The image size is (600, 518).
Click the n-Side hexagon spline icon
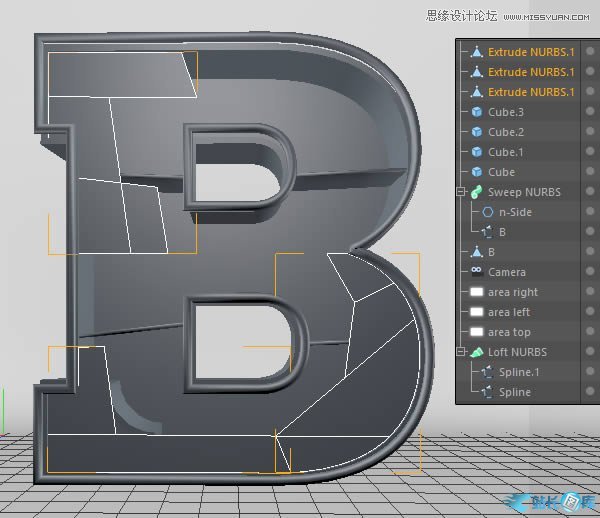(488, 212)
